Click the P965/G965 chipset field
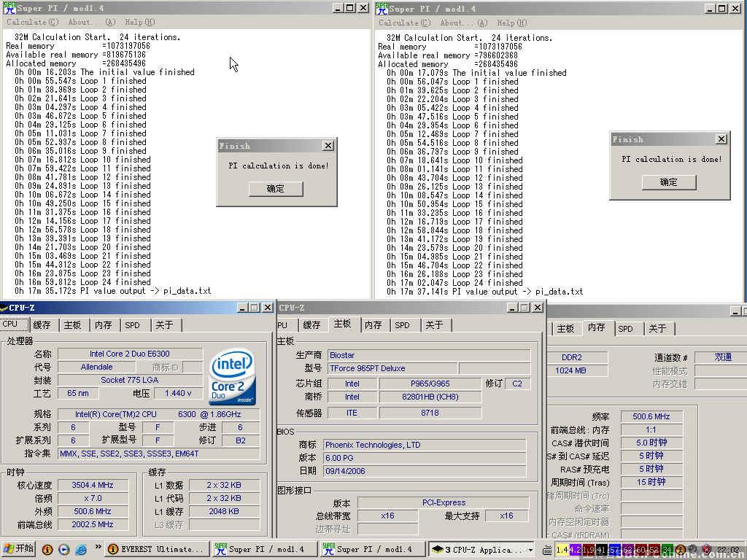The width and height of the screenshot is (747, 560). click(x=430, y=384)
